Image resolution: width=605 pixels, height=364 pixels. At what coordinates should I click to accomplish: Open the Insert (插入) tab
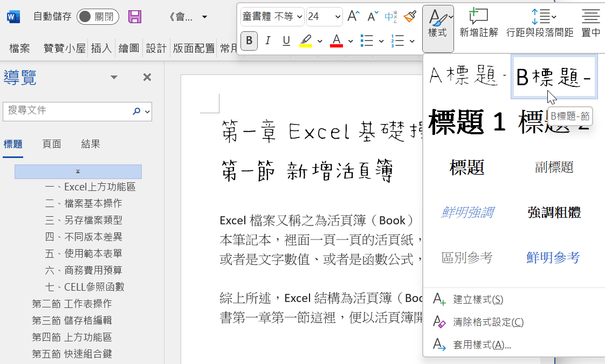[101, 48]
